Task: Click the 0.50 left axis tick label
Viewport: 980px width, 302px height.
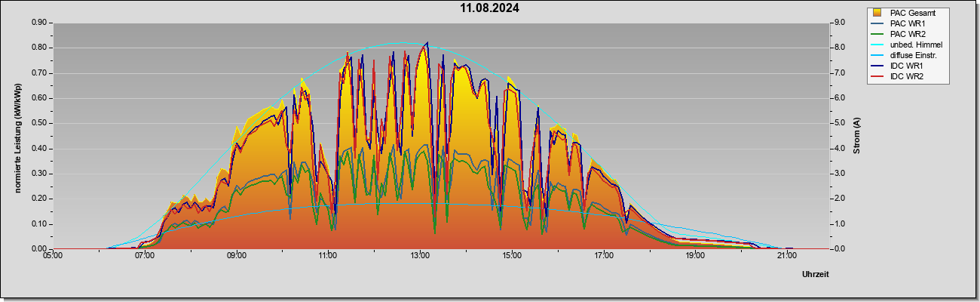Action: (x=38, y=123)
